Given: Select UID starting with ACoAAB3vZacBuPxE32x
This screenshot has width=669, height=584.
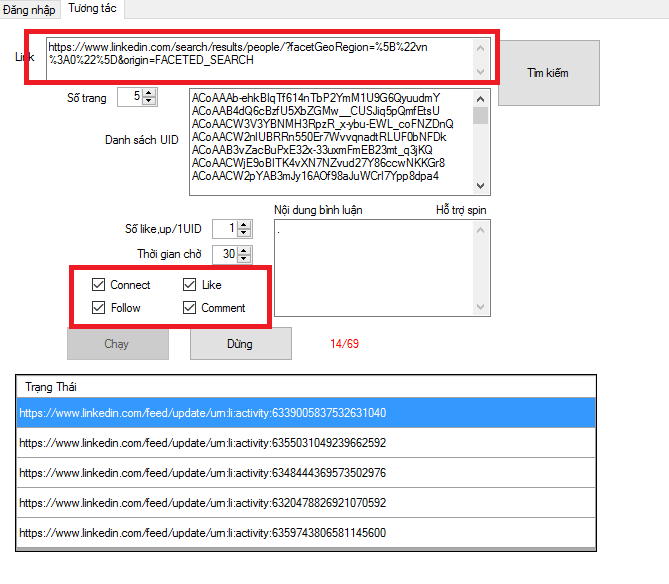Looking at the screenshot, I should [x=312, y=150].
